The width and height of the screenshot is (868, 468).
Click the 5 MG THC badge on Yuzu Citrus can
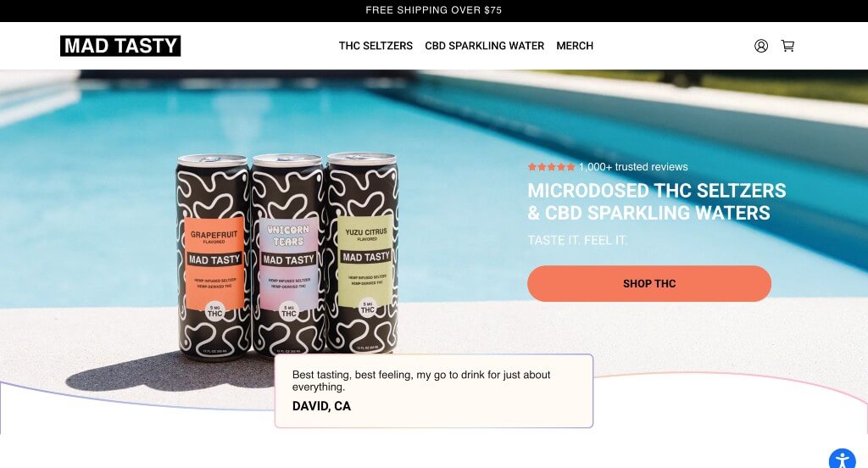click(x=368, y=308)
